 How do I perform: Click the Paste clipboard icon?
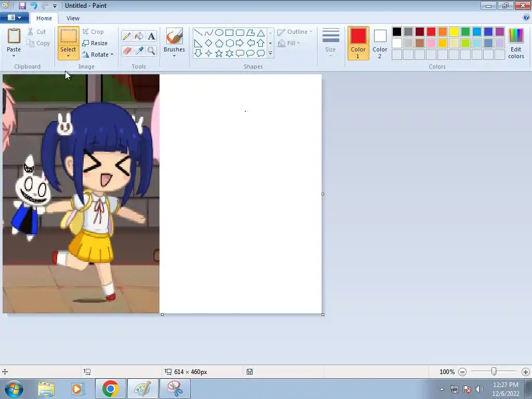click(x=14, y=36)
